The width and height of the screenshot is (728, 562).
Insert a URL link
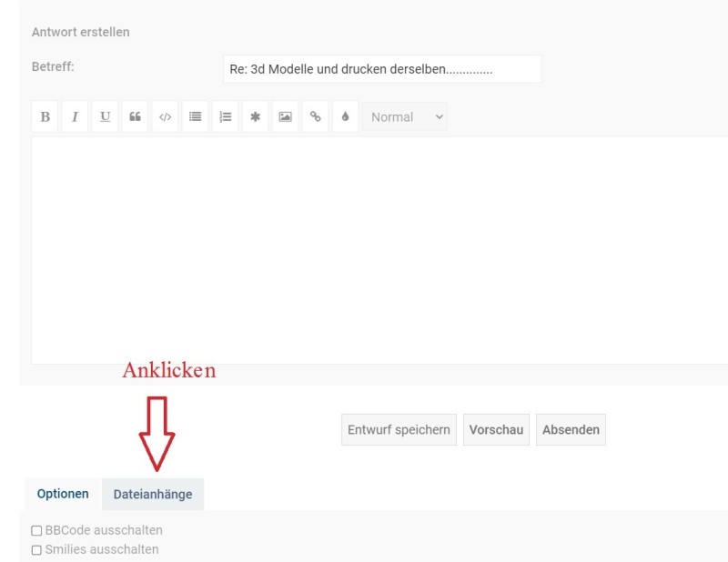[315, 116]
